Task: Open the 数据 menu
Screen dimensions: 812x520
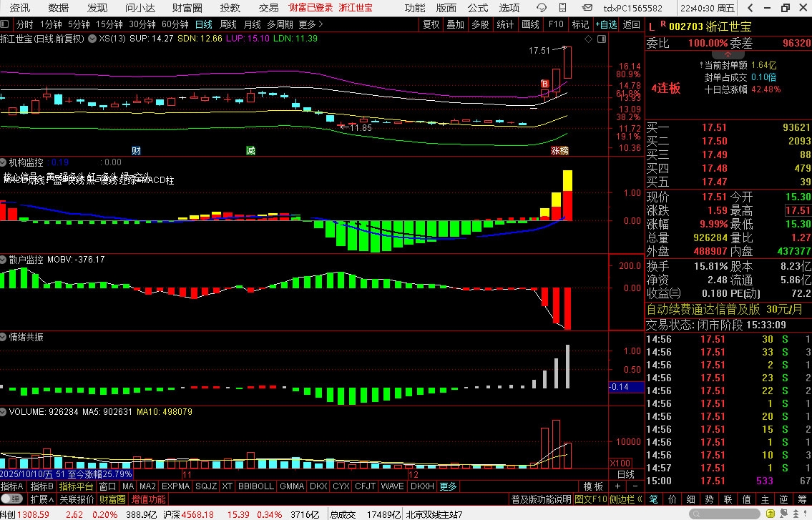Action: click(59, 8)
